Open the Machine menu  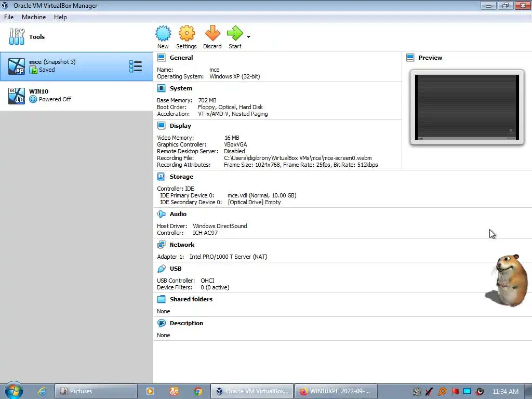coord(34,17)
